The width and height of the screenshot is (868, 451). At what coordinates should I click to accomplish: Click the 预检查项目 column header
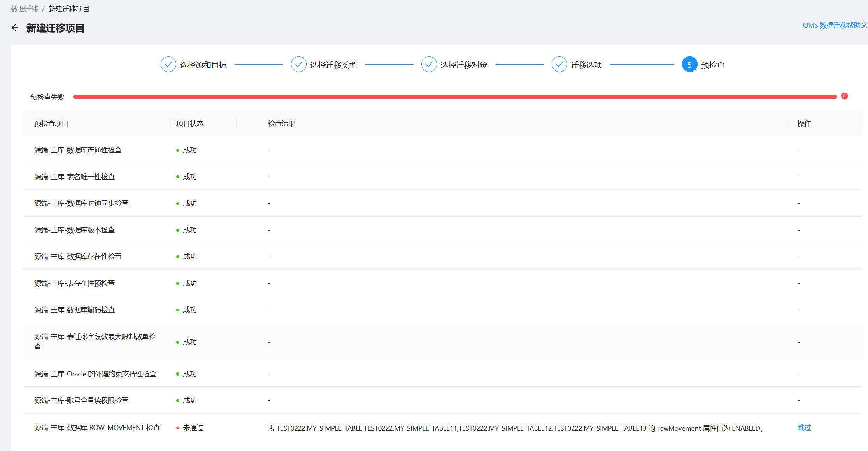point(51,124)
